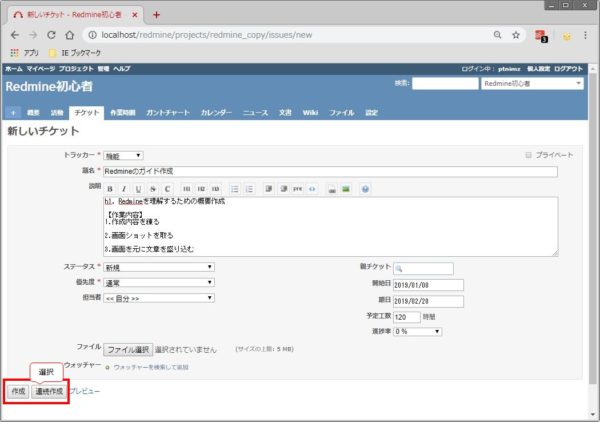Viewport: 600px width, 422px height.
Task: Open the 文書 tab
Action: tap(285, 113)
